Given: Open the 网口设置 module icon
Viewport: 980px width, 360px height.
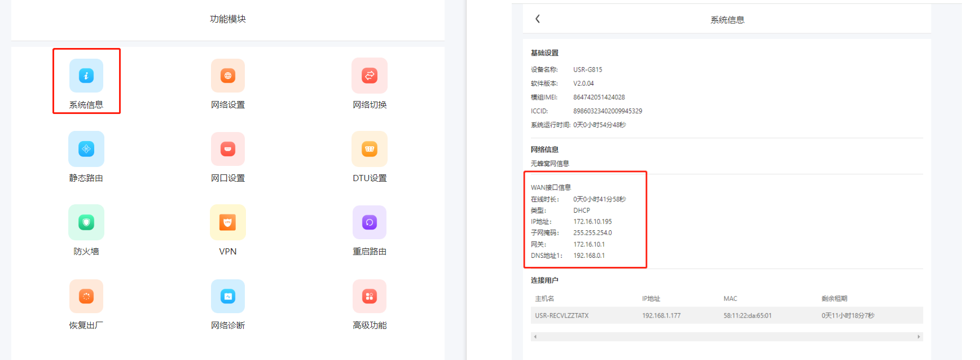Looking at the screenshot, I should coord(228,149).
